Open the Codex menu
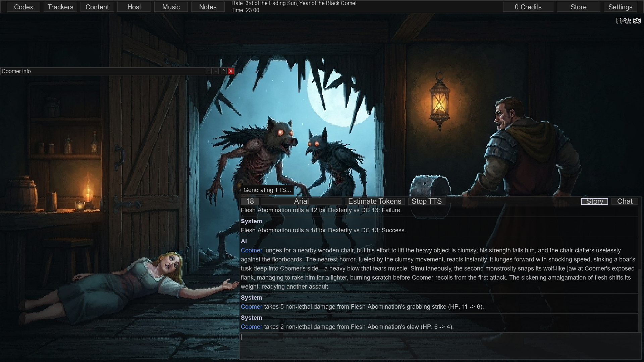This screenshot has width=644, height=362. [x=23, y=7]
